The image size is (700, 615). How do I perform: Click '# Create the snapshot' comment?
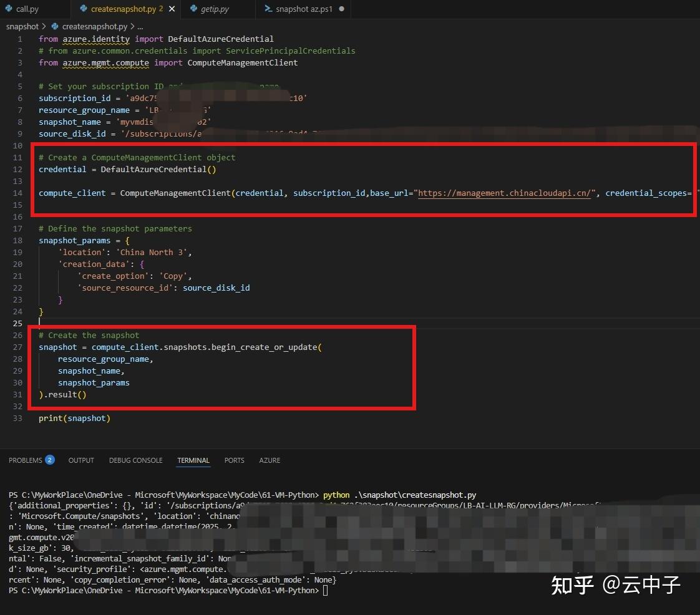[x=89, y=335]
